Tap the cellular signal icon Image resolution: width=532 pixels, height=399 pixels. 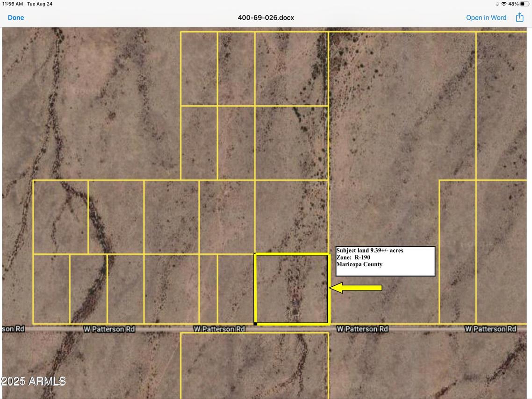coord(497,4)
